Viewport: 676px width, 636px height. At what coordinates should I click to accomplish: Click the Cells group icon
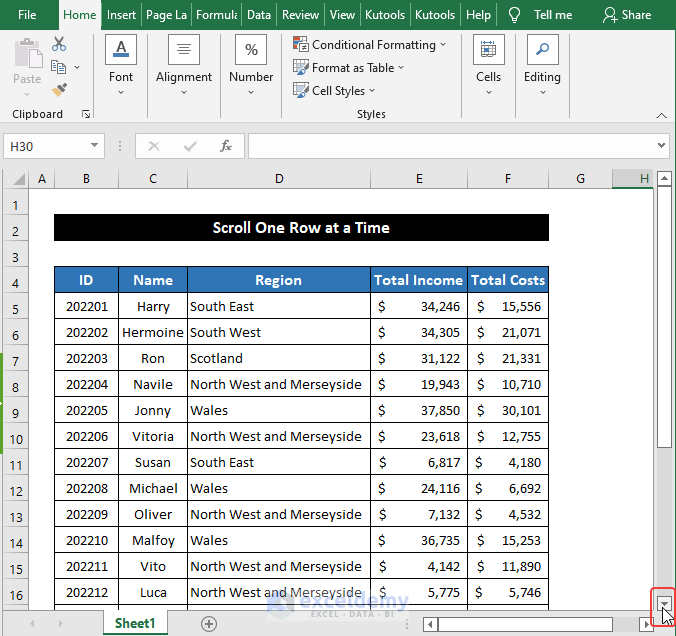point(488,50)
